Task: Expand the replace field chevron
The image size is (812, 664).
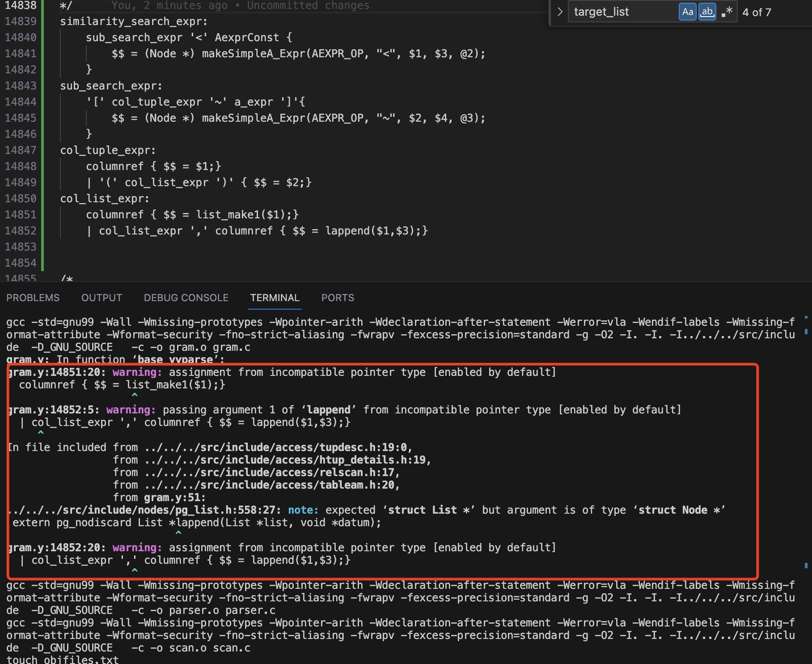Action: pyautogui.click(x=559, y=12)
